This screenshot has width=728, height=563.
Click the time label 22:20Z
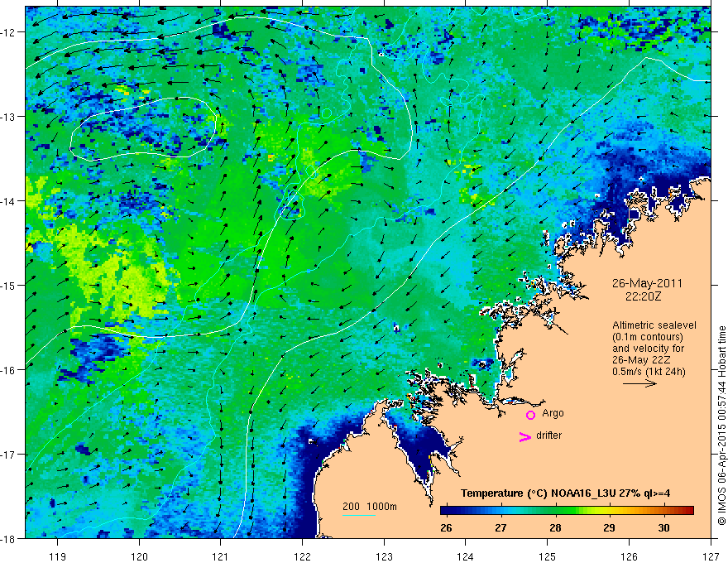point(643,296)
